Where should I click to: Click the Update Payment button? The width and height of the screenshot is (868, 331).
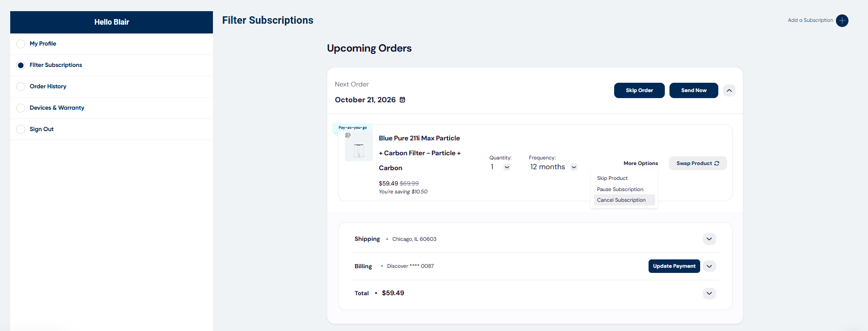pyautogui.click(x=674, y=266)
